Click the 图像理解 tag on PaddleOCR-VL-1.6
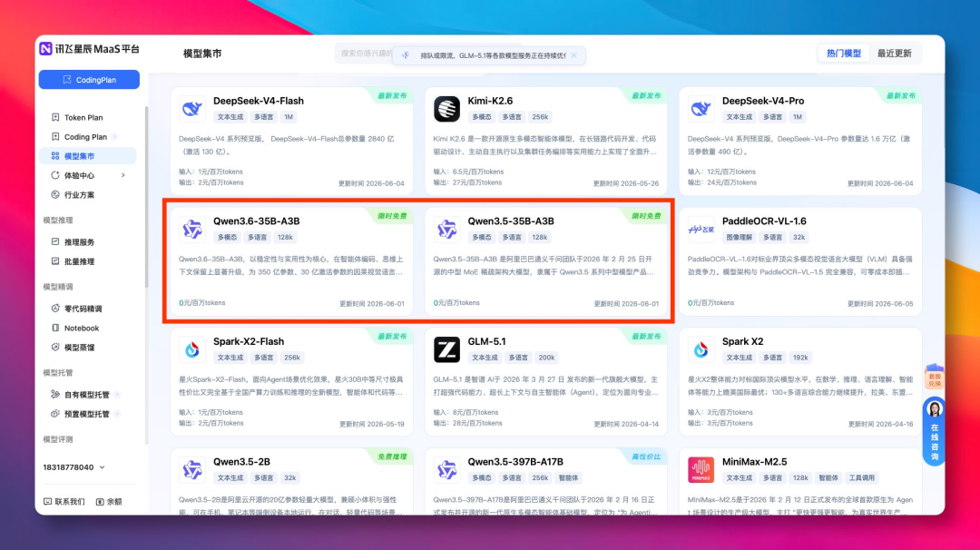The image size is (980, 550). tap(739, 238)
